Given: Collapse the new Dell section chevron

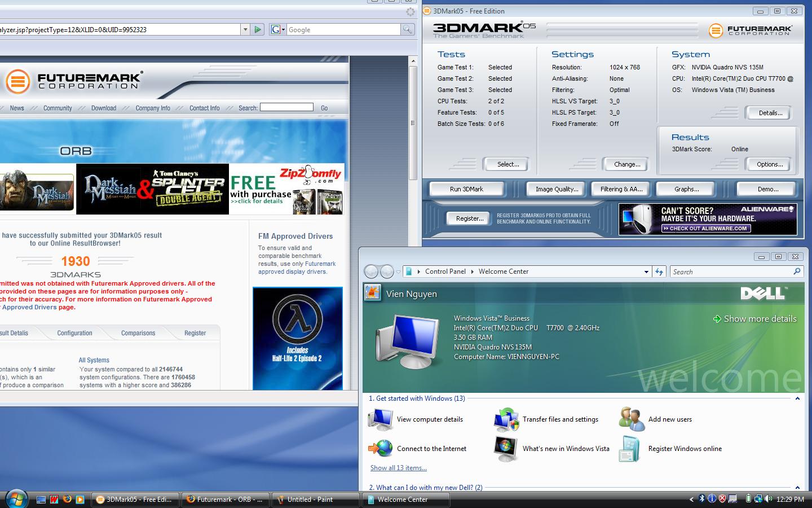Looking at the screenshot, I should tap(797, 488).
